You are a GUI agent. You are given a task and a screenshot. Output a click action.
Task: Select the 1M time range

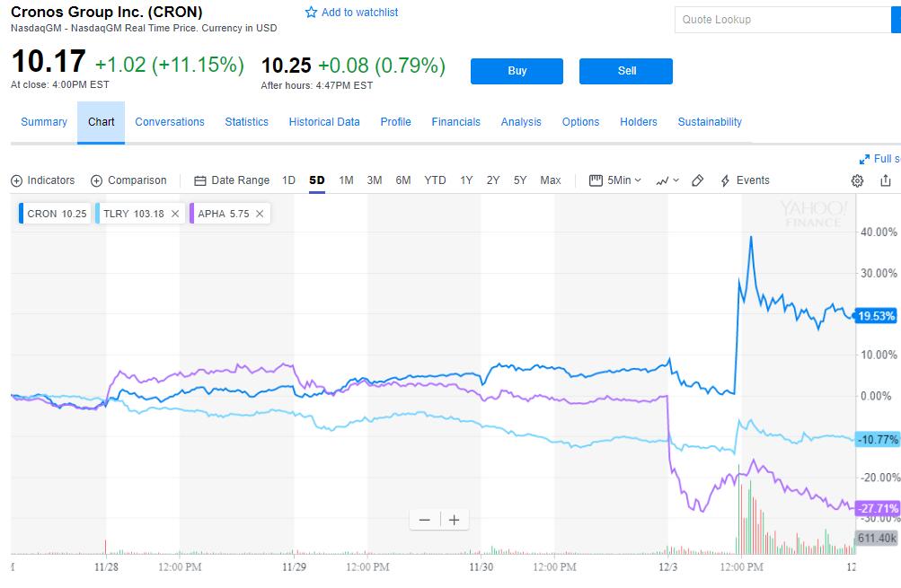pyautogui.click(x=346, y=180)
